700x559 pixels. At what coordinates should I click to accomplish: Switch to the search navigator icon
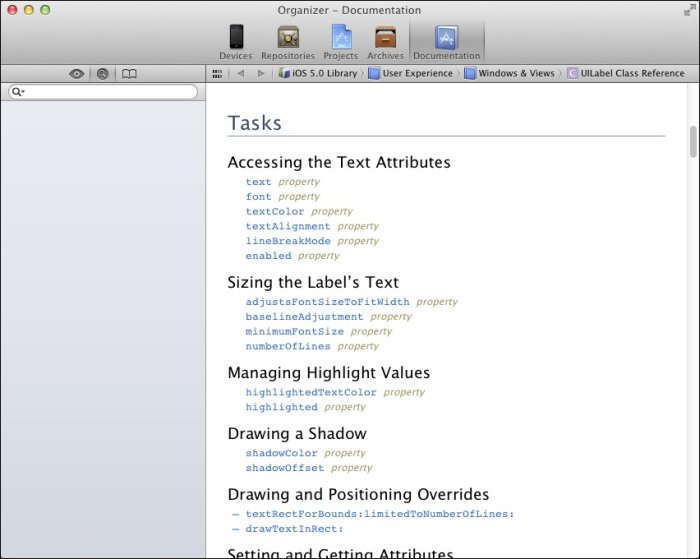pyautogui.click(x=102, y=74)
